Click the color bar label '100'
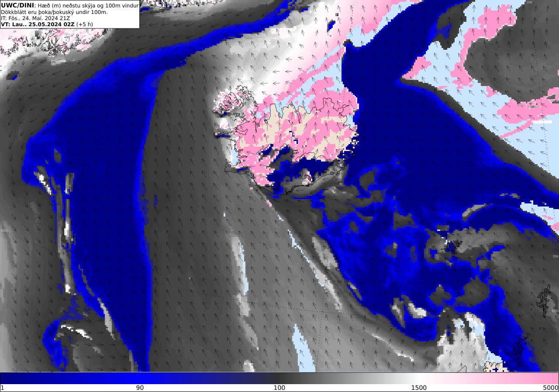559x392 pixels. coord(279,388)
